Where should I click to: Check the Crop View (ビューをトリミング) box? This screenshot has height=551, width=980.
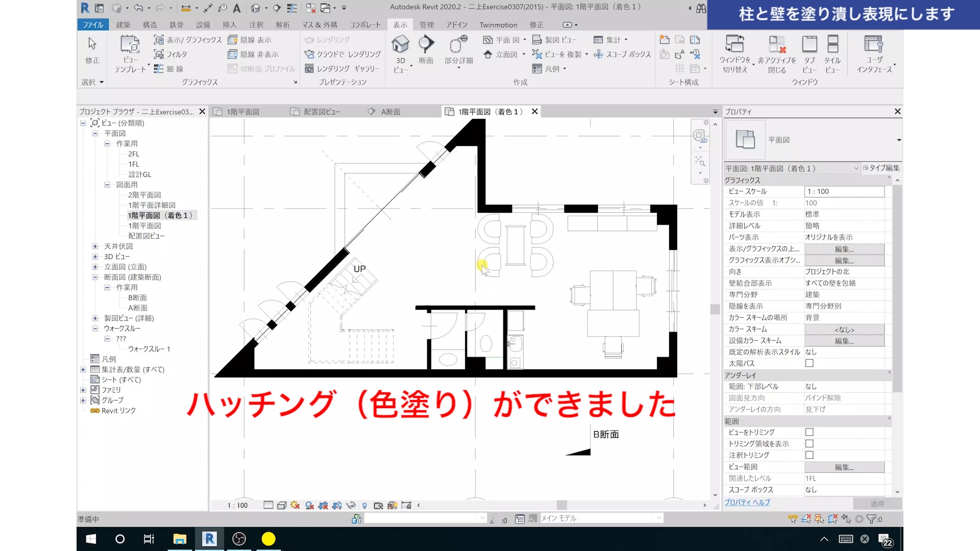click(809, 432)
